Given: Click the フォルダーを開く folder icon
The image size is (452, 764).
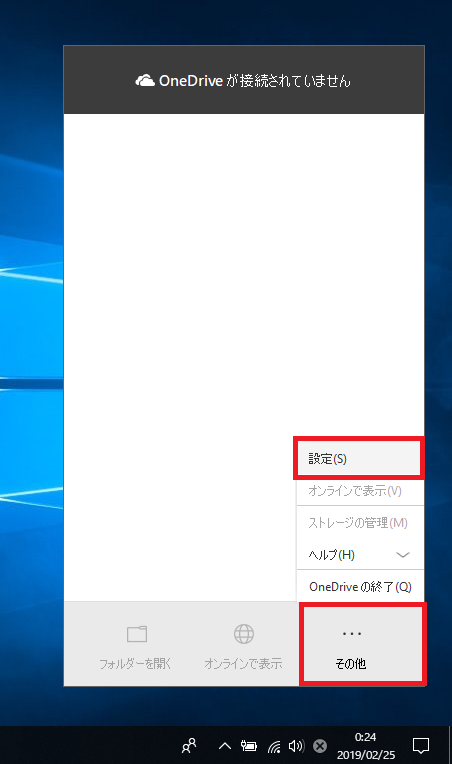Looking at the screenshot, I should pyautogui.click(x=137, y=634).
